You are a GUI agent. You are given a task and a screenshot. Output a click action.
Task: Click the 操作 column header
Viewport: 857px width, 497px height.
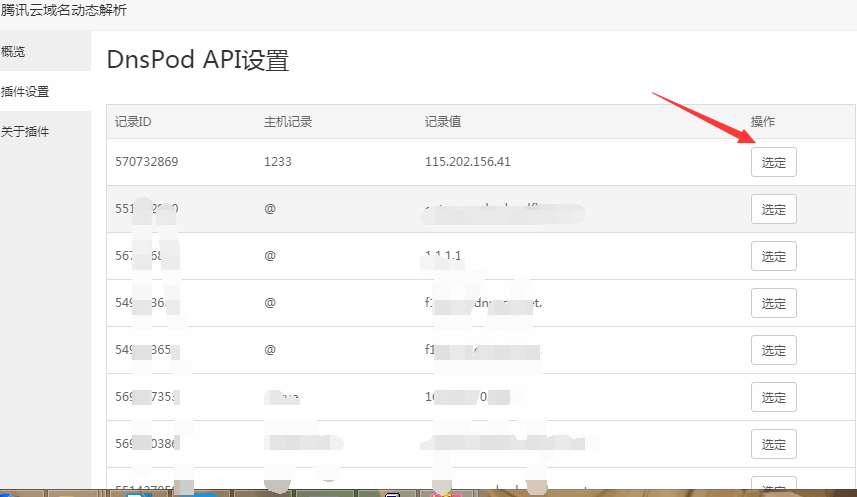coord(762,121)
